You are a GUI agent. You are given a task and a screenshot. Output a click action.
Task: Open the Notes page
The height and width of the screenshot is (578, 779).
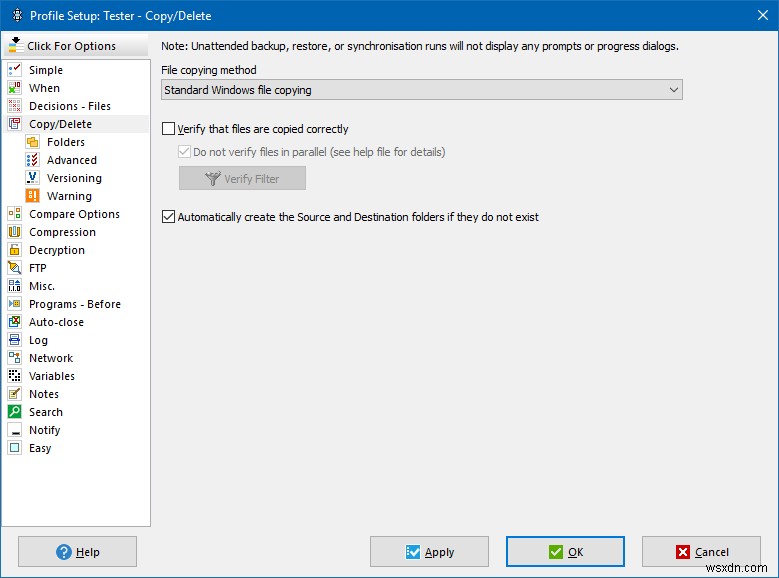tap(44, 394)
